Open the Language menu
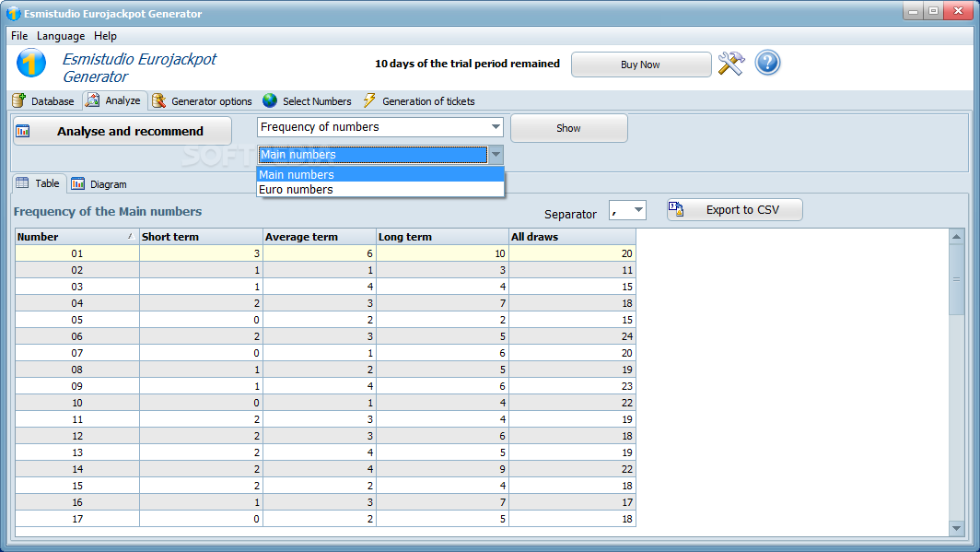Screen dimensions: 980x552 click(x=61, y=36)
